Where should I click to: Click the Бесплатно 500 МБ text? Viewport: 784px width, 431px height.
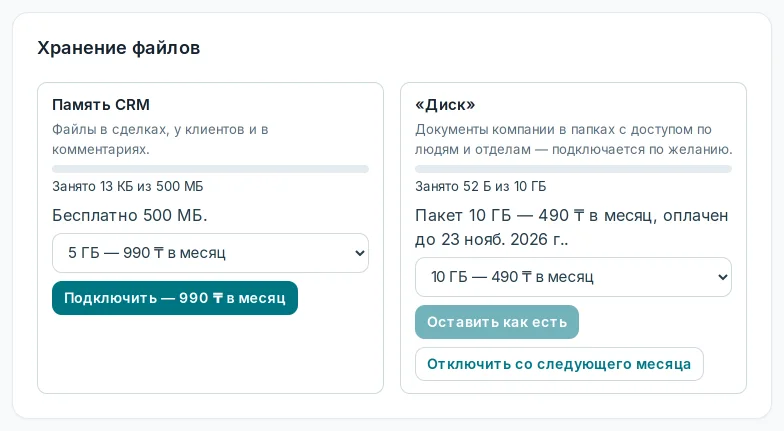tap(130, 216)
